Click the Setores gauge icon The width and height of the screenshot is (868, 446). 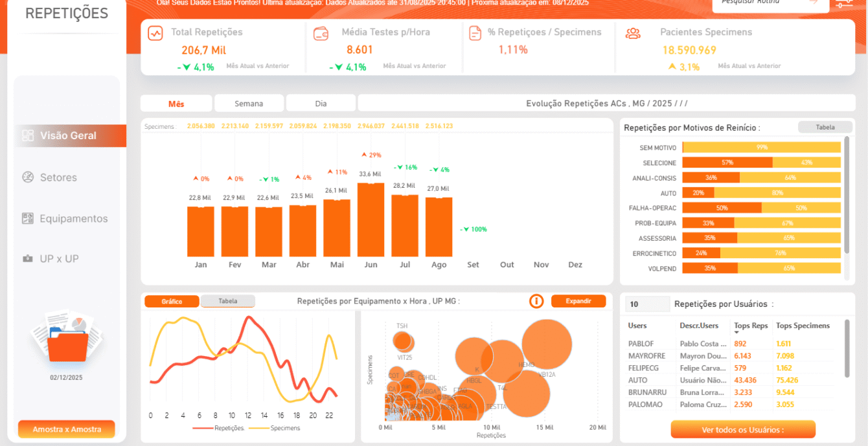(x=28, y=177)
